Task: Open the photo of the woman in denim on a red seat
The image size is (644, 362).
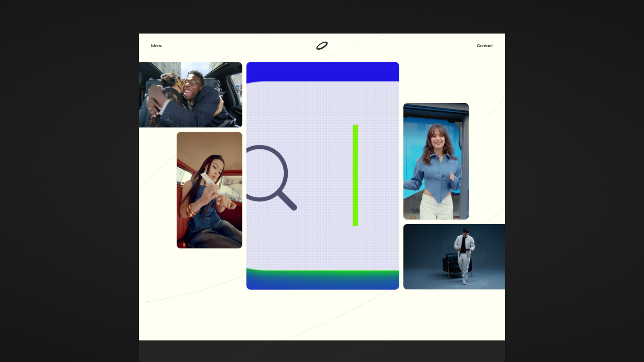Action: point(209,190)
